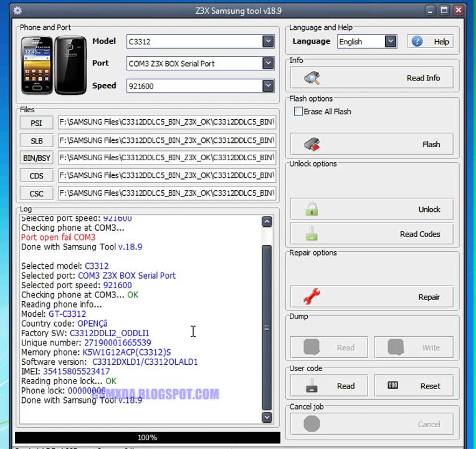This screenshot has height=449, width=476.
Task: Click 'Unique number: 27190001665539' log line
Action: [x=86, y=342]
